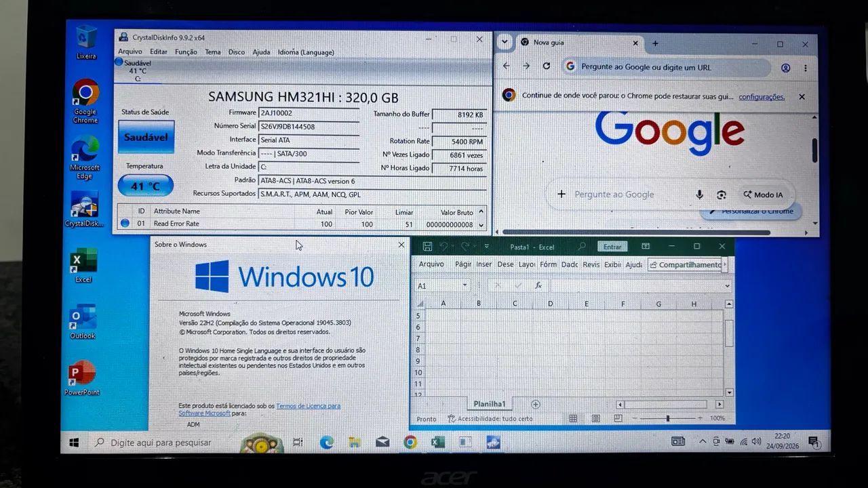The image size is (868, 488).
Task: Open the Disco menu in CrystalDiskInfo
Action: click(x=237, y=52)
